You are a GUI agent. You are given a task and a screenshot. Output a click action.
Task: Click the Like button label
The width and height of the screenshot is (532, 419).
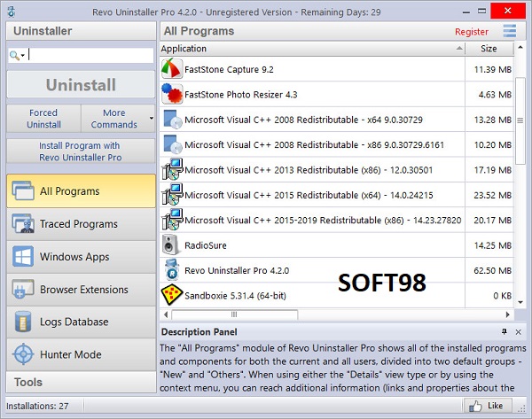[495, 406]
